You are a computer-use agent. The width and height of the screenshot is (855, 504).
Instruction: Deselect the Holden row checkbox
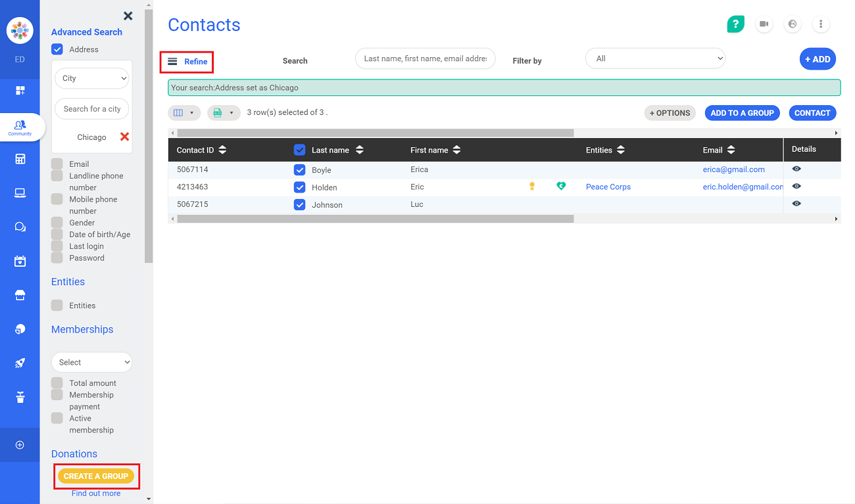[x=300, y=187]
